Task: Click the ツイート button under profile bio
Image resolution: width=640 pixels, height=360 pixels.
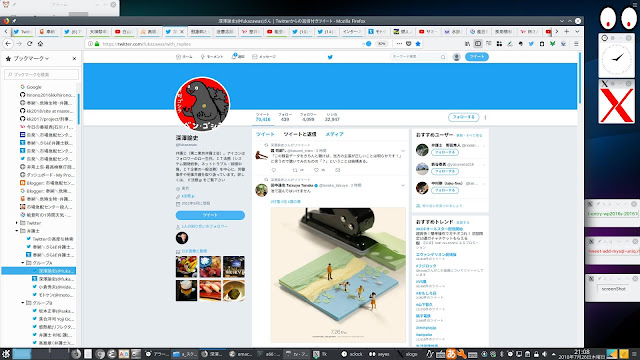Action: click(210, 215)
